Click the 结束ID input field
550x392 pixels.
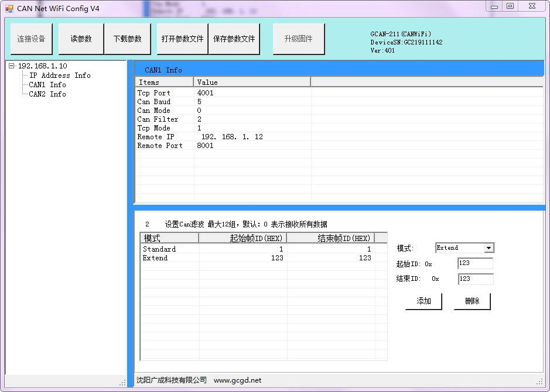[x=475, y=279]
